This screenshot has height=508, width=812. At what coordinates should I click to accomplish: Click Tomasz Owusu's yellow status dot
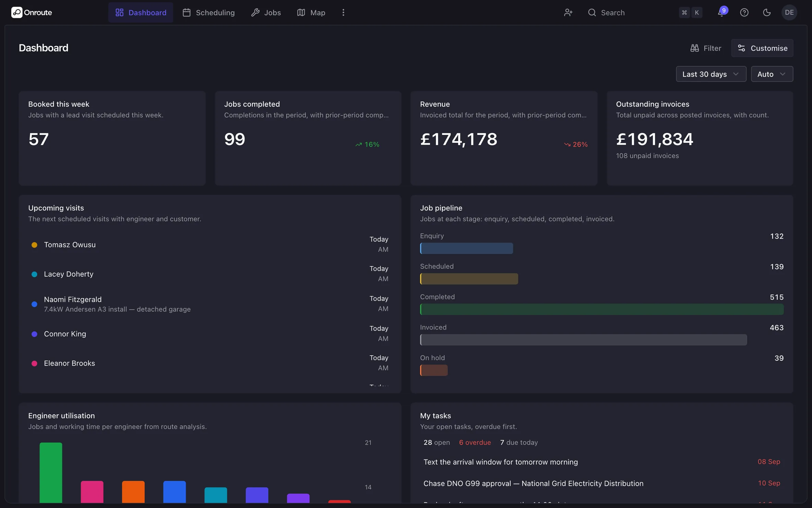[34, 245]
